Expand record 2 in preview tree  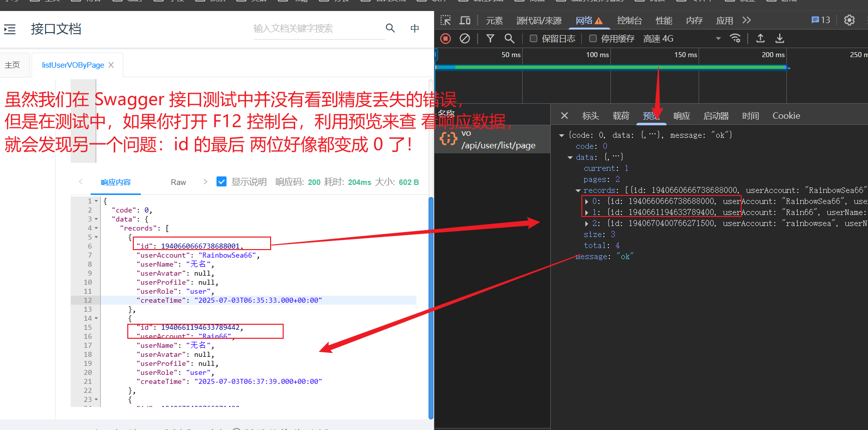click(587, 224)
